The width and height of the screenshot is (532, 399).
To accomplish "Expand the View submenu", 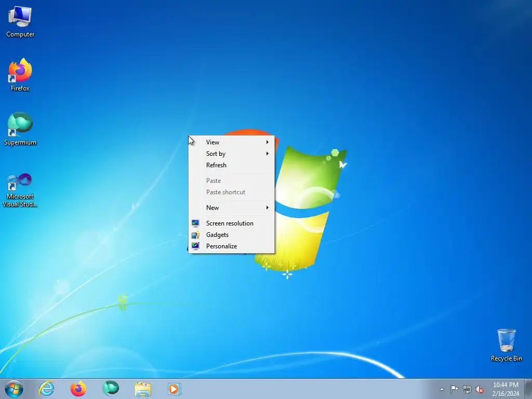I will 231,142.
